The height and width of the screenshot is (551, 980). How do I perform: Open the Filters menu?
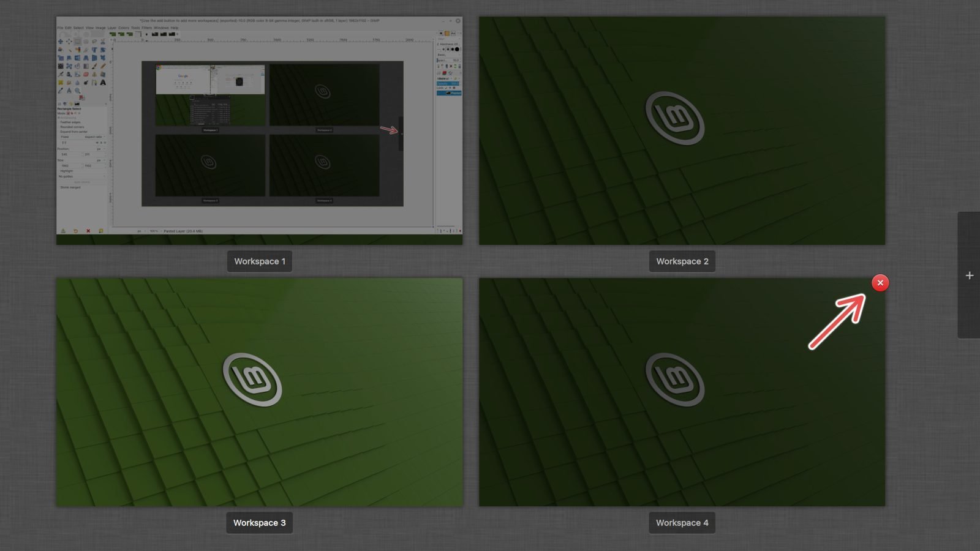pos(146,28)
